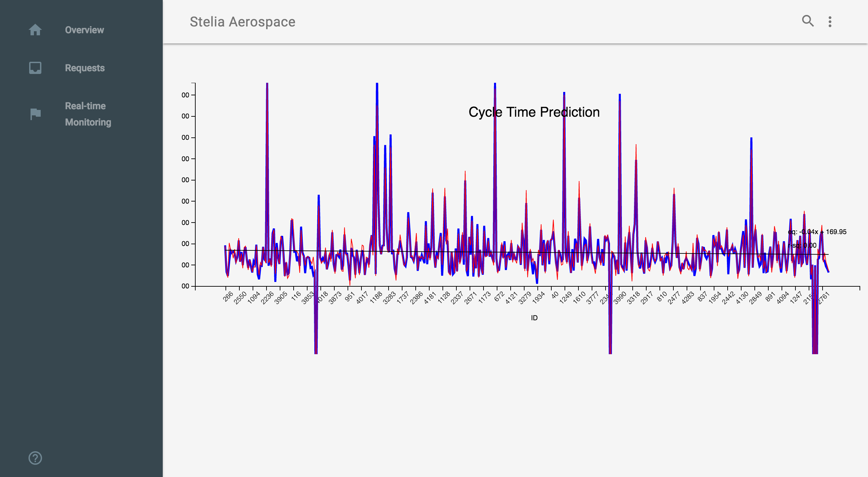Open the help question mark icon
Image resolution: width=868 pixels, height=477 pixels.
tap(35, 458)
